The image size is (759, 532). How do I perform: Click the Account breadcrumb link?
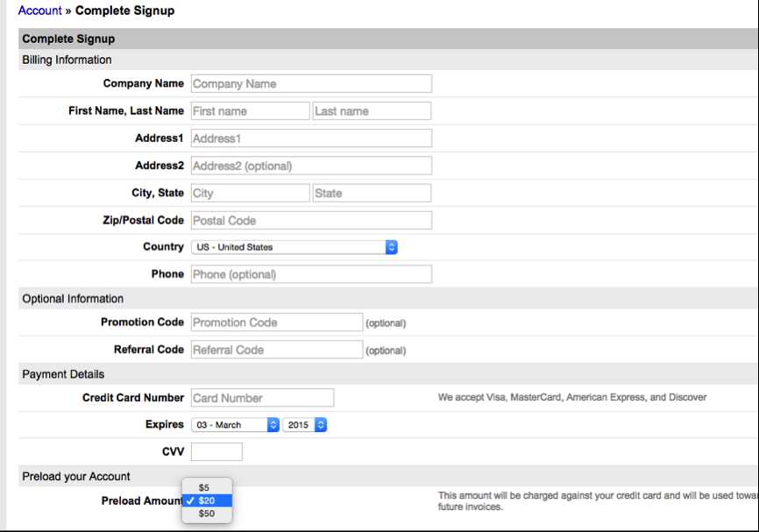(39, 11)
